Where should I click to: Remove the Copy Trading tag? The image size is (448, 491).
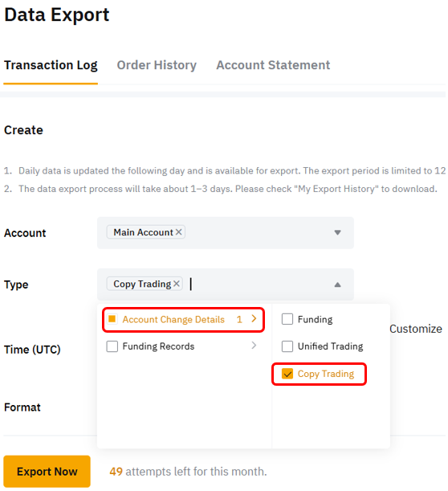177,284
